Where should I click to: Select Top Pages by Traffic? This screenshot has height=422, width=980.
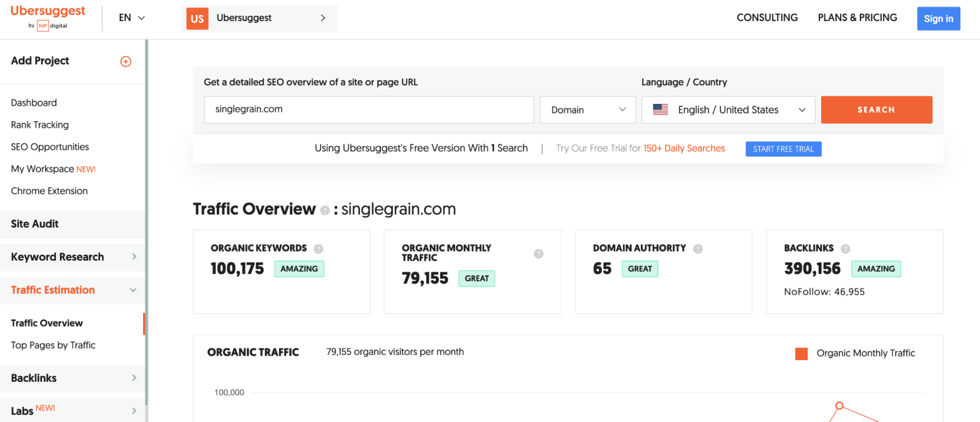(x=53, y=345)
